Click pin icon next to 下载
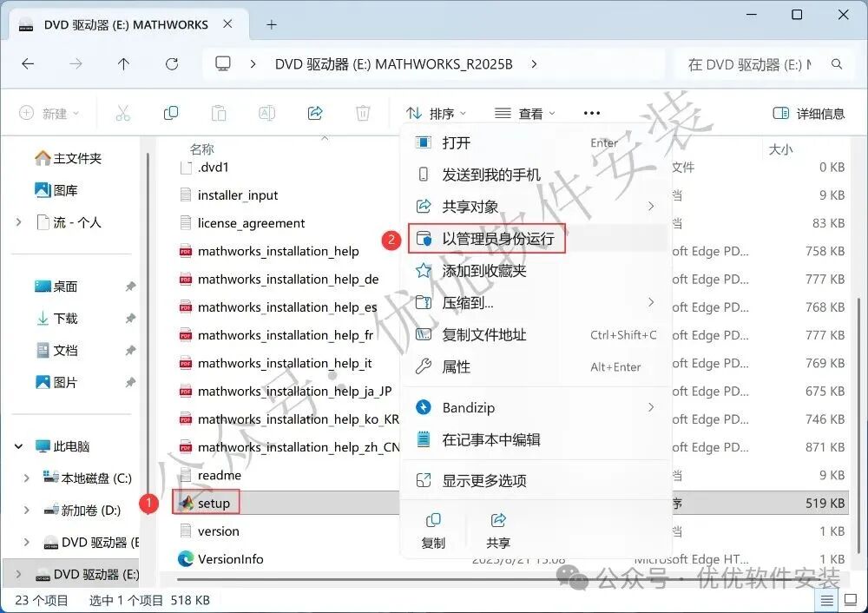 [130, 319]
